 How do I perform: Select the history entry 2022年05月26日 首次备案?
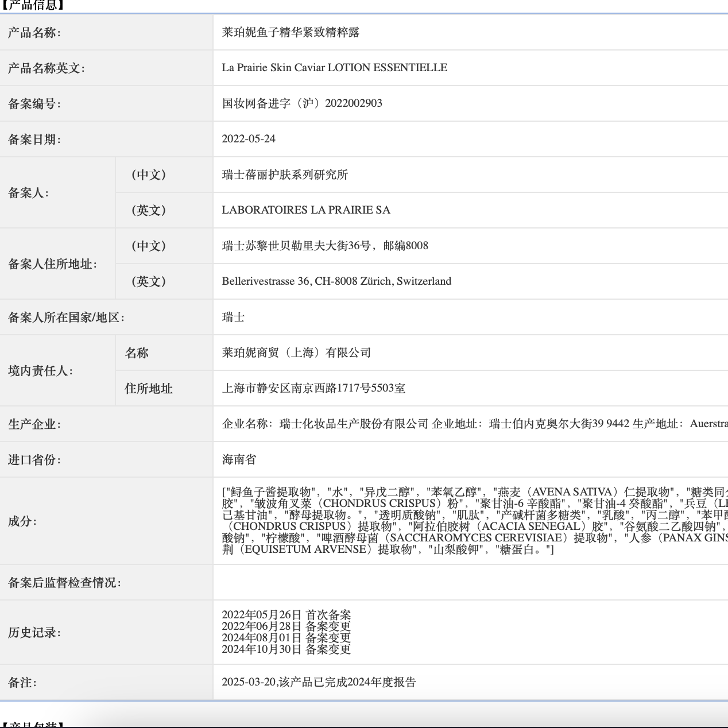point(287,614)
